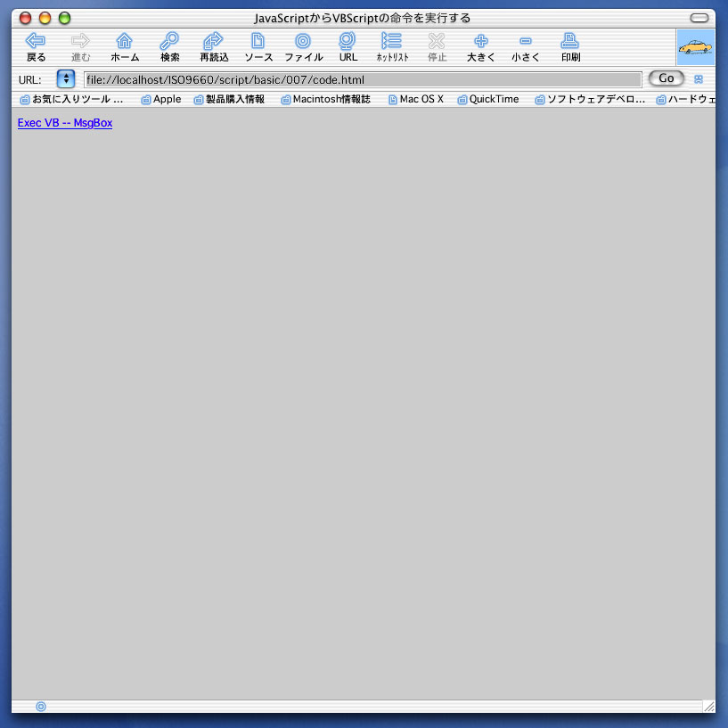Open Macintosh情報誌 bookmark
The image size is (728, 728).
(x=326, y=100)
